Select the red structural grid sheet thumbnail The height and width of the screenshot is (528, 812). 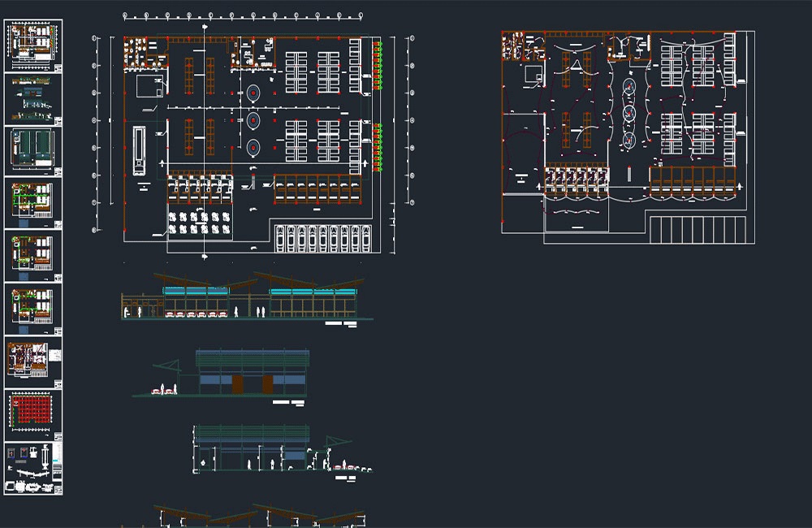click(x=33, y=415)
